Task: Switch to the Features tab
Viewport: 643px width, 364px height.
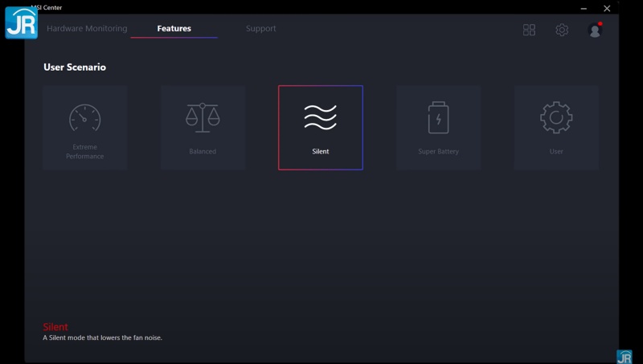Action: click(174, 28)
